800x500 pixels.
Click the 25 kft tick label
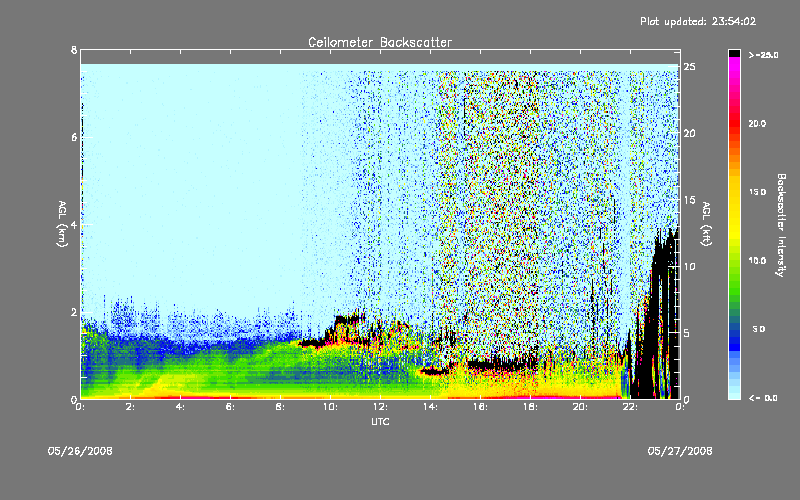coord(689,67)
